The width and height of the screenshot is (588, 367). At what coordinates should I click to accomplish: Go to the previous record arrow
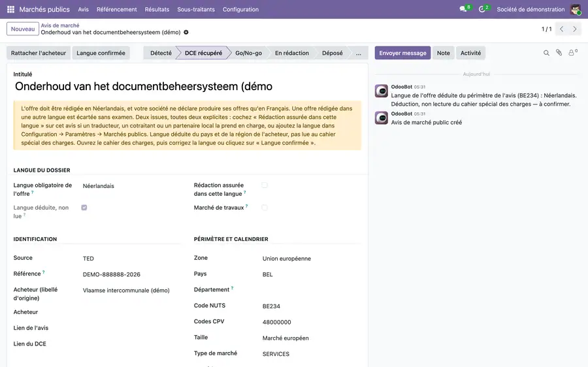point(561,29)
